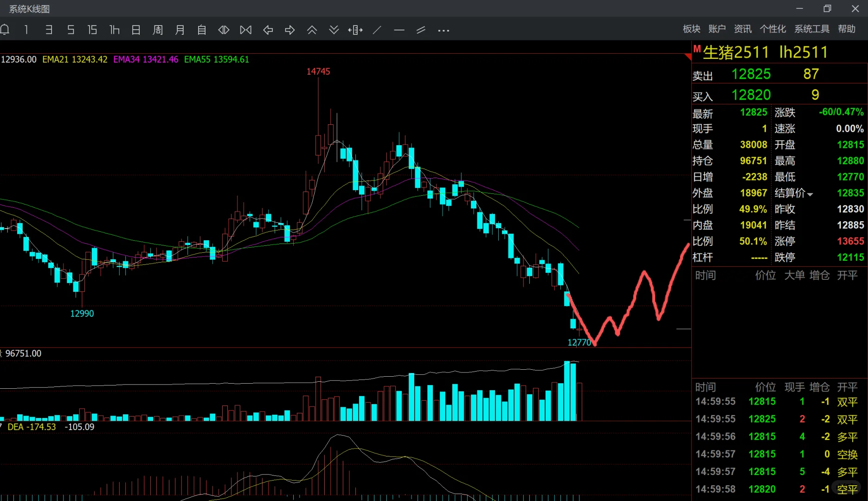This screenshot has width=868, height=501.
Task: Choose the custom (自) period button
Action: (201, 30)
